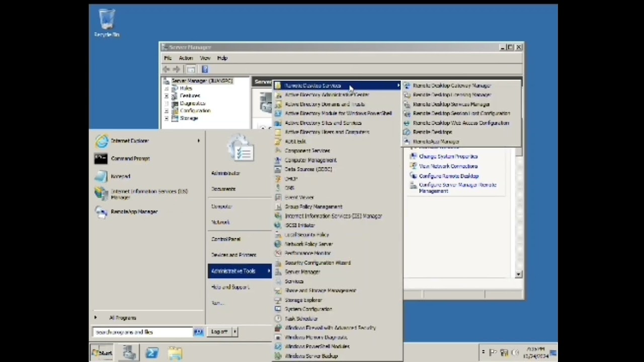
Task: Click Windows Firewall with Advanced Security icon
Action: 278,328
